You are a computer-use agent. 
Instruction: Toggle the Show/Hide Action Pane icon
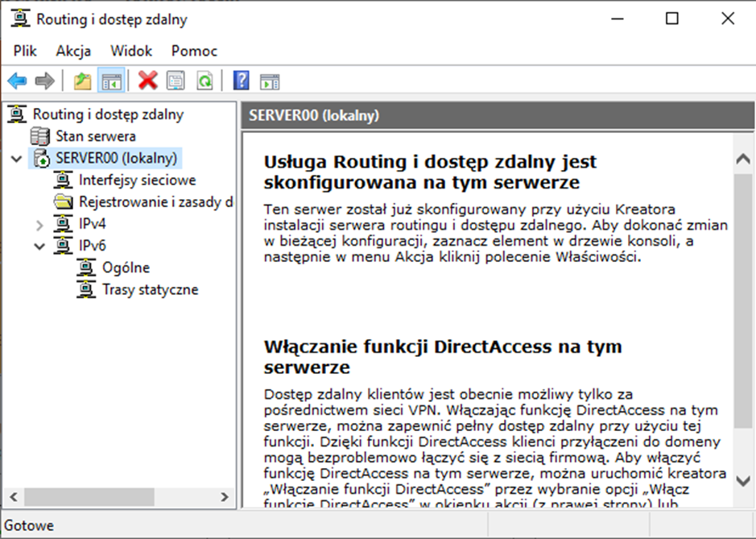click(x=270, y=81)
